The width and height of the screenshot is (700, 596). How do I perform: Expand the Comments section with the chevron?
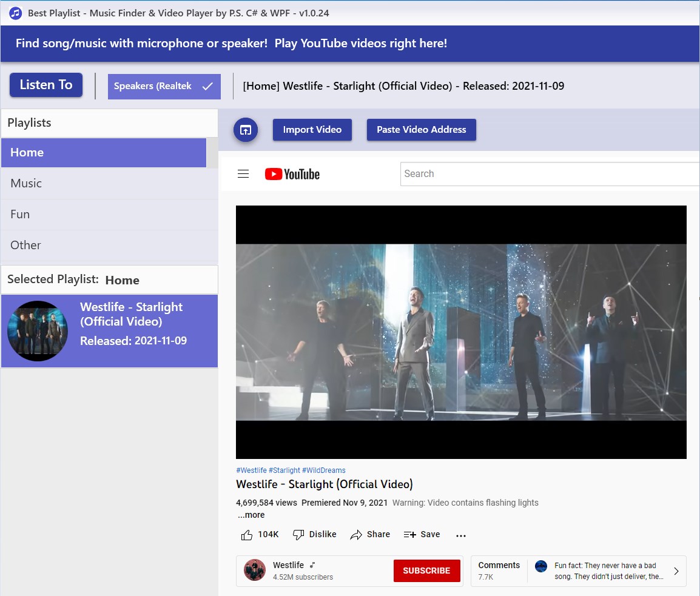[678, 571]
